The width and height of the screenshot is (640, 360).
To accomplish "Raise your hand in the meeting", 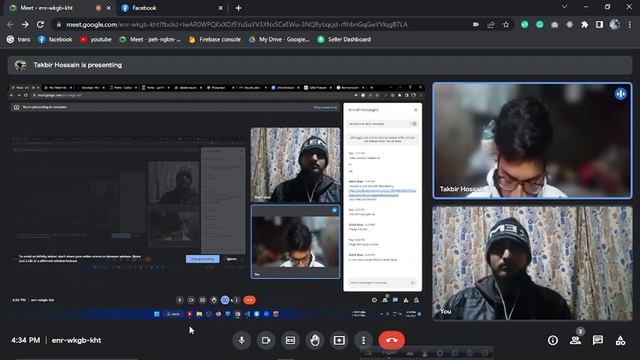I will pyautogui.click(x=315, y=340).
